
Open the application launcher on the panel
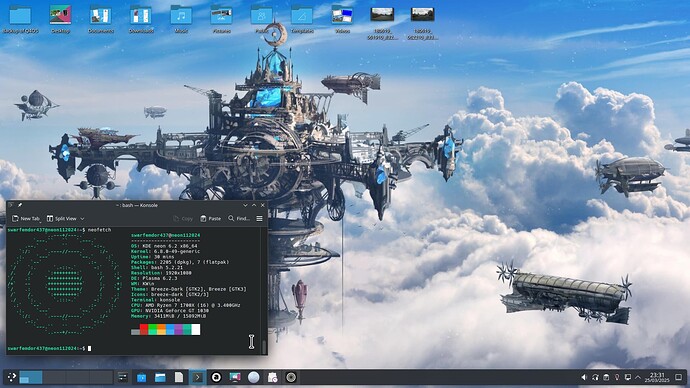pos(11,377)
